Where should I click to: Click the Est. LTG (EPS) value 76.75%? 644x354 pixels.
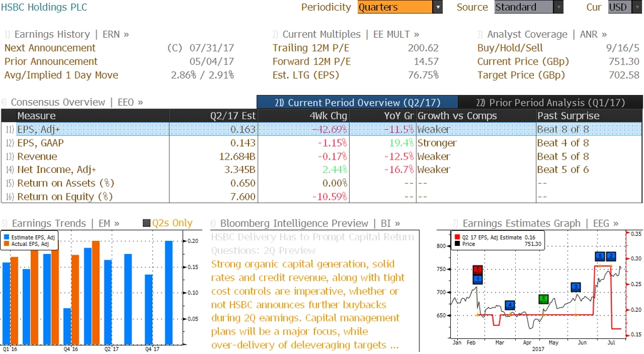point(423,75)
